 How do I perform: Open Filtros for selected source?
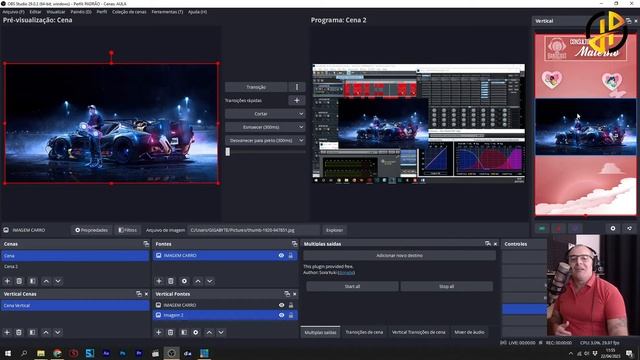[x=127, y=230]
